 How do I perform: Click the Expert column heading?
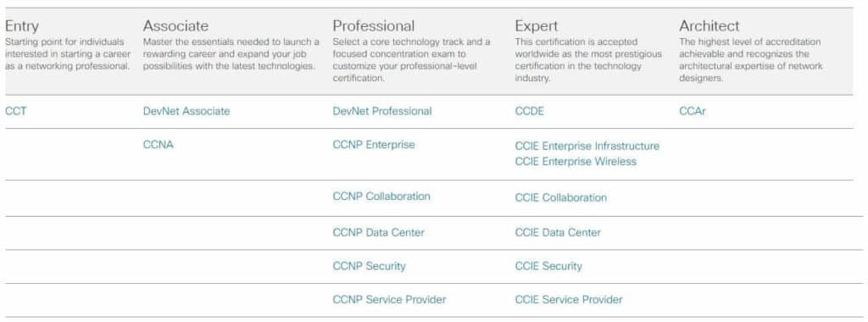(x=537, y=26)
